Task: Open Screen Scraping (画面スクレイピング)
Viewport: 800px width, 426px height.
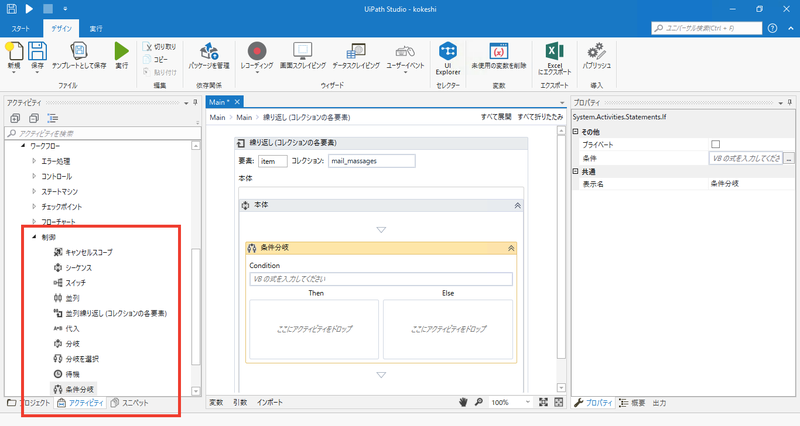Action: point(303,55)
